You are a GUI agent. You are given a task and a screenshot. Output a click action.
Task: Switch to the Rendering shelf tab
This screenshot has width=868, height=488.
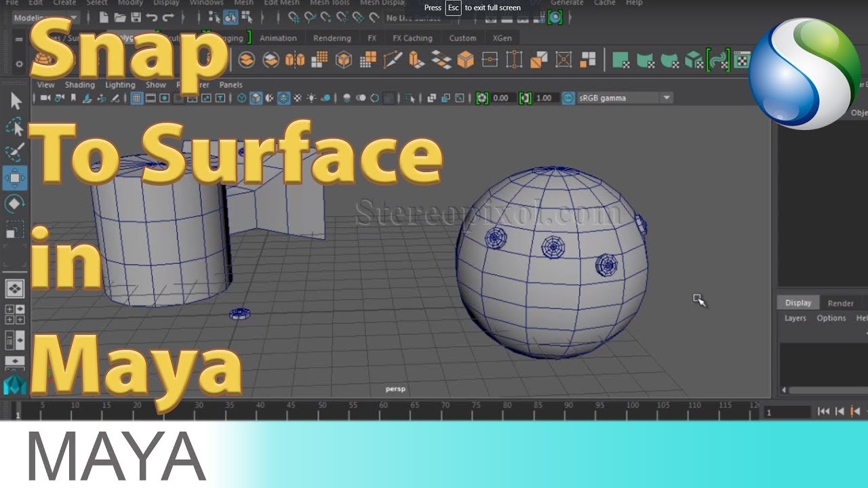click(332, 38)
